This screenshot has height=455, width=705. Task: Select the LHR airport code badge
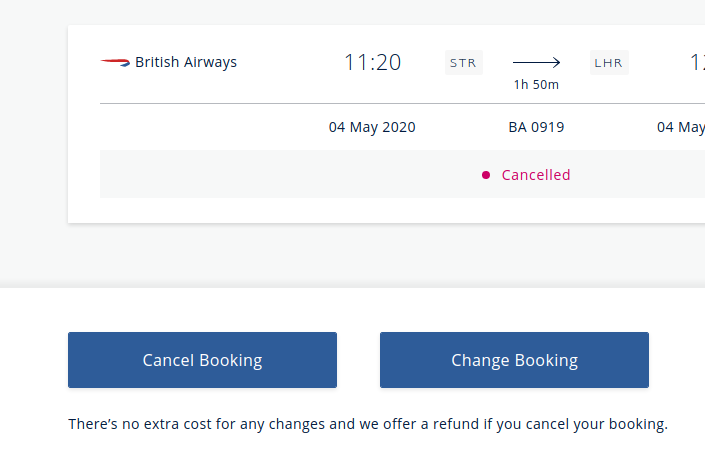[x=609, y=62]
